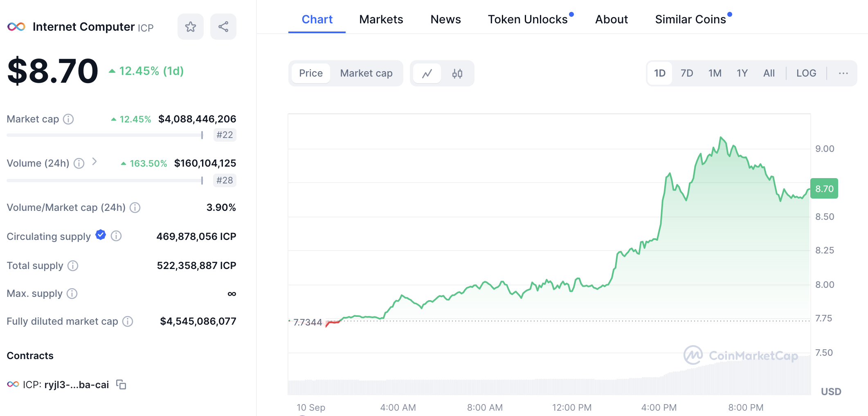This screenshot has width=868, height=416.
Task: Select 1Y time range
Action: click(742, 73)
